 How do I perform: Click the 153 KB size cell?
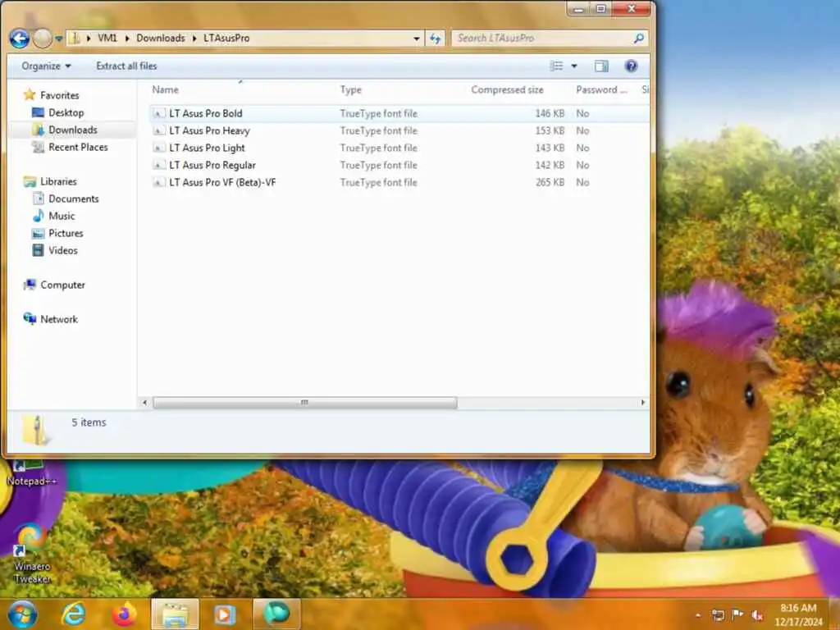550,130
